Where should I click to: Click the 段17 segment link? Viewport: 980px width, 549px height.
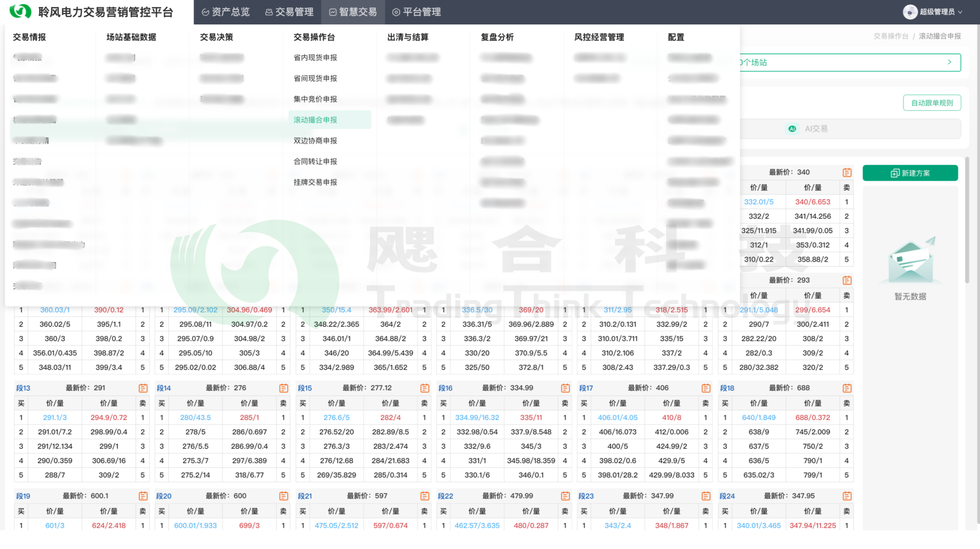point(586,388)
